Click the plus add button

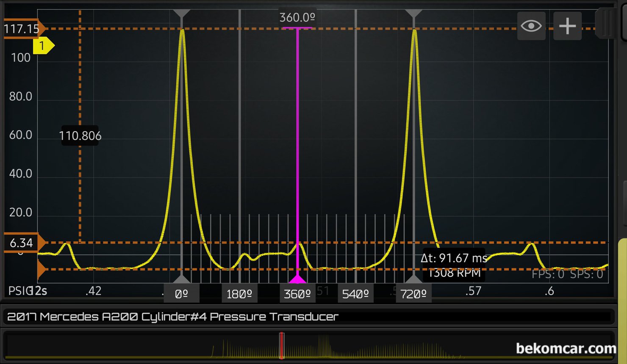pos(567,26)
